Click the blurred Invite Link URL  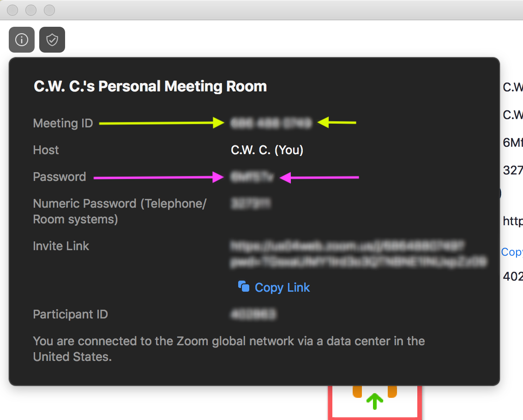point(359,254)
